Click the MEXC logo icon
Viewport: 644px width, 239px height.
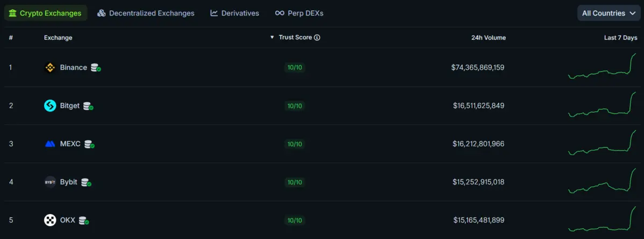click(50, 144)
